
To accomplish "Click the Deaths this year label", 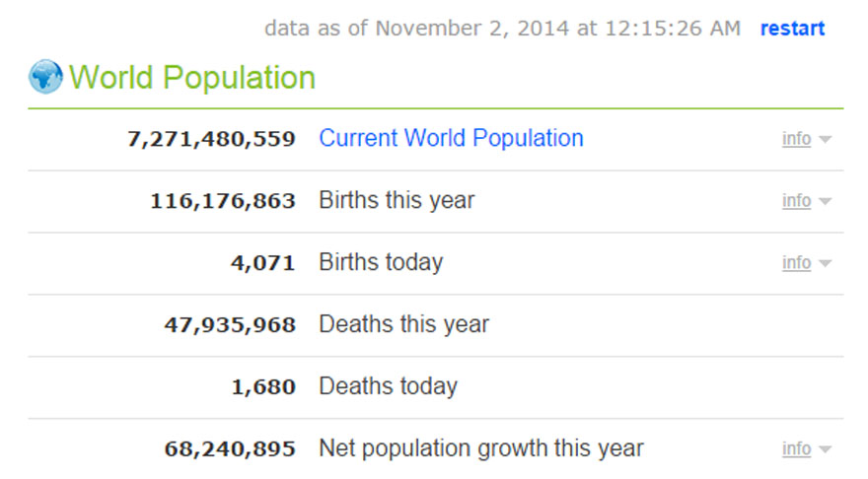I will 404,324.
